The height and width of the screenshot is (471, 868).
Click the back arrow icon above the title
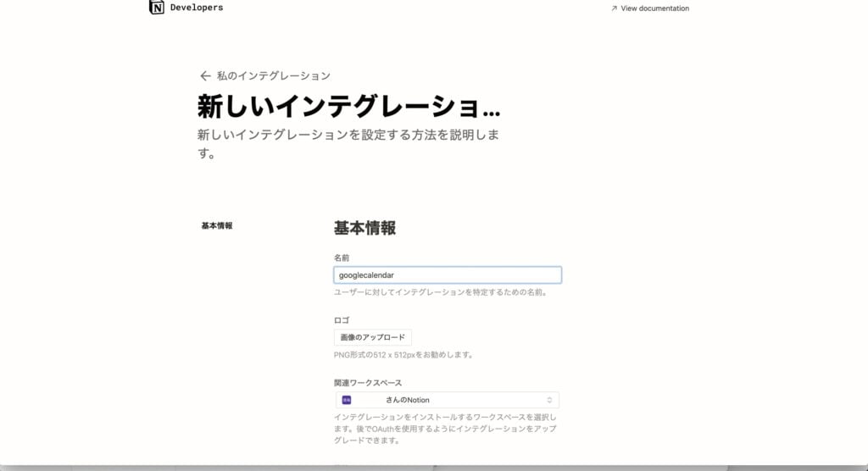point(204,75)
